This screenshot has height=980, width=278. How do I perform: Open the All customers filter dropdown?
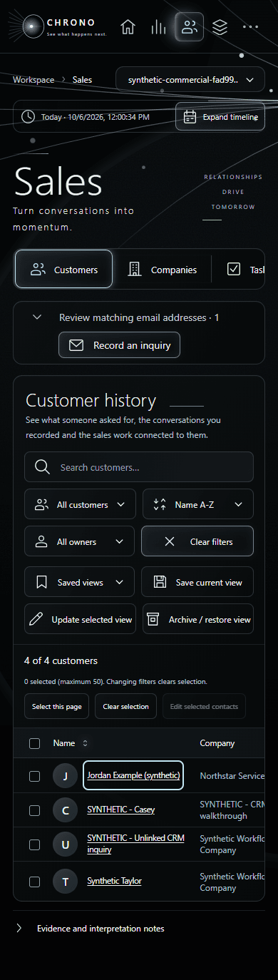tap(79, 504)
